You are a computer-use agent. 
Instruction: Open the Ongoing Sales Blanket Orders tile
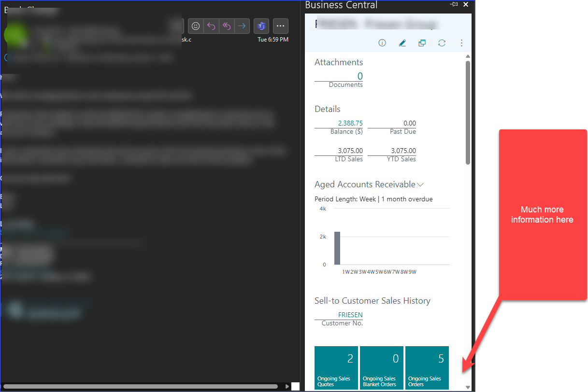(x=382, y=368)
